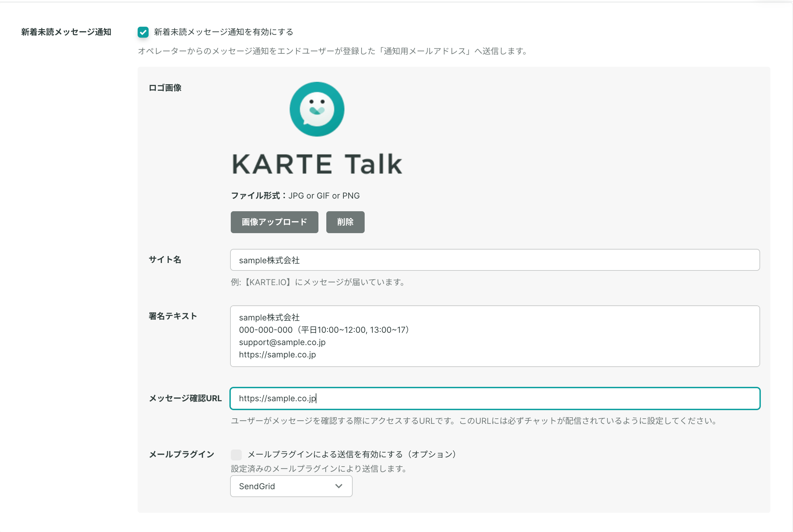Screen dimensions: 793x532
Task: Click the 新着未読メッセージ通知を有効にする checkbox label
Action: coord(224,32)
